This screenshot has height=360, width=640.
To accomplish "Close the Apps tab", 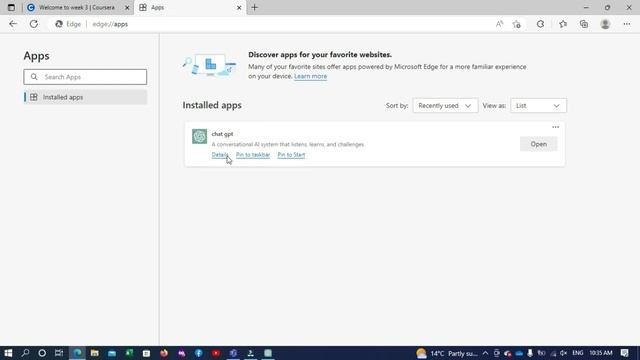I will coord(239,7).
